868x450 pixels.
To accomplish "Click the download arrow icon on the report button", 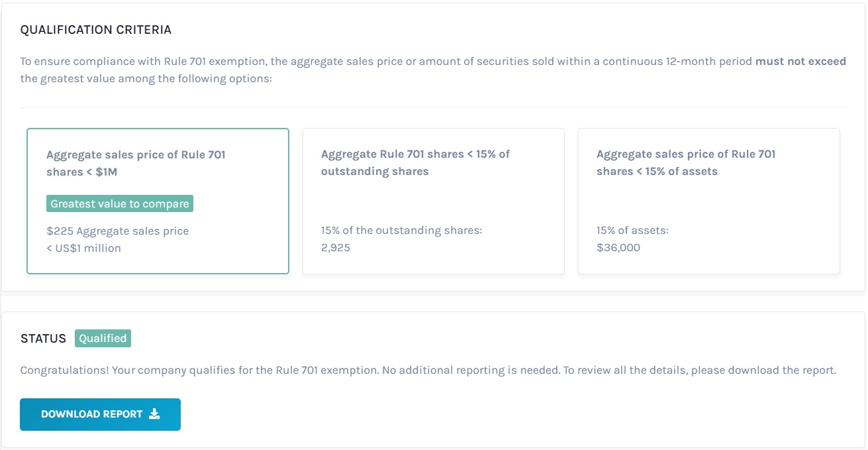I will pos(154,414).
